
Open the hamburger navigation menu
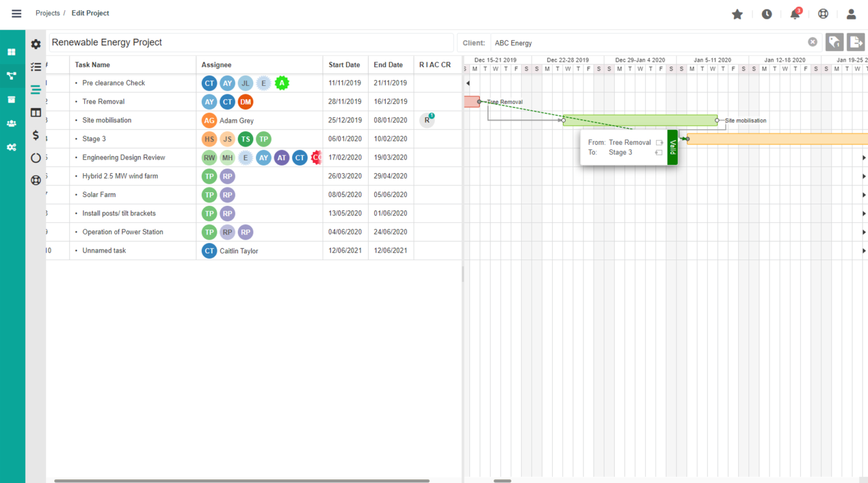click(16, 13)
